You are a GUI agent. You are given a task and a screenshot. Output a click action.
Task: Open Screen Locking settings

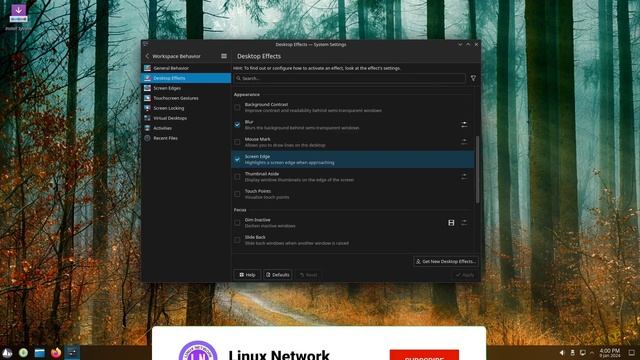point(186,108)
